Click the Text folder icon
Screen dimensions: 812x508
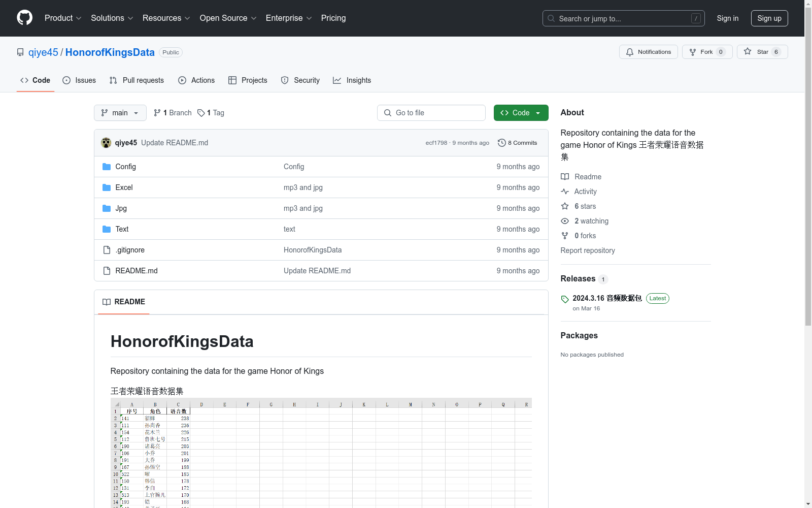pos(107,229)
